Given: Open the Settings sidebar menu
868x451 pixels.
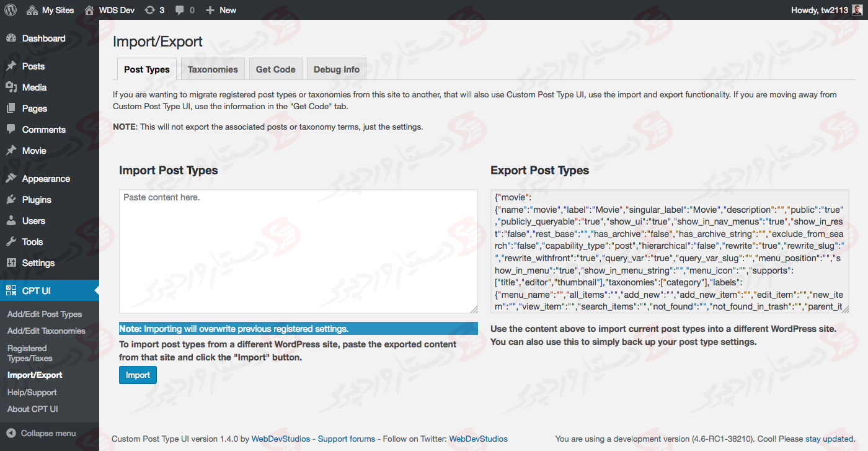Looking at the screenshot, I should click(x=38, y=263).
